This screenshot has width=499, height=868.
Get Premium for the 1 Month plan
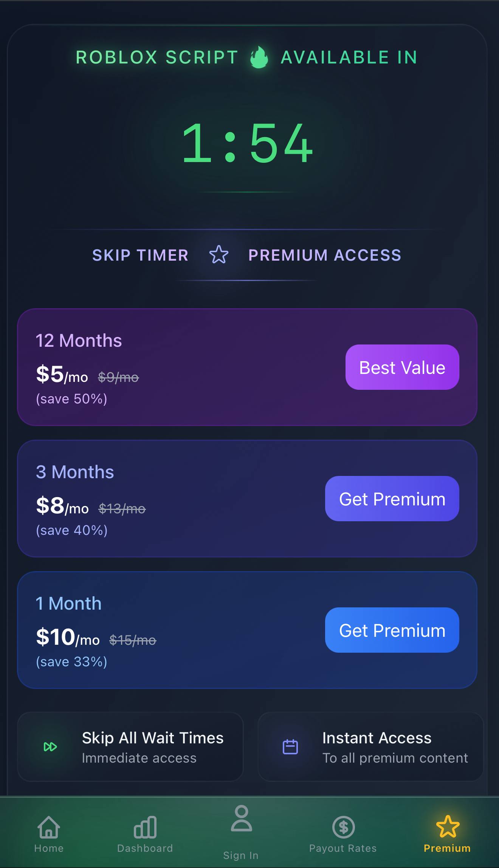pyautogui.click(x=392, y=630)
